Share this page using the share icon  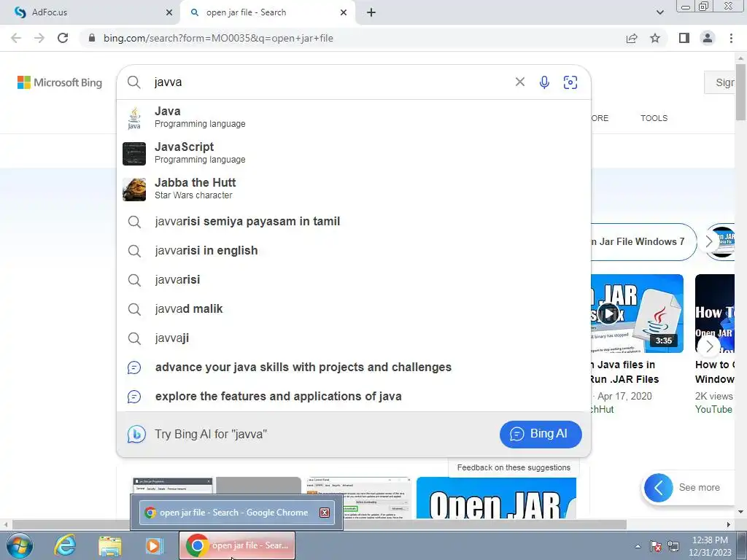point(632,38)
